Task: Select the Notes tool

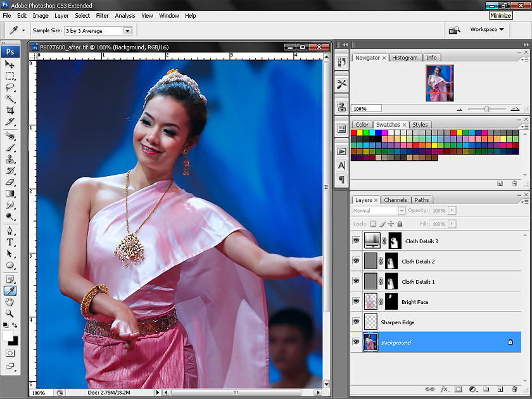Action: click(10, 279)
